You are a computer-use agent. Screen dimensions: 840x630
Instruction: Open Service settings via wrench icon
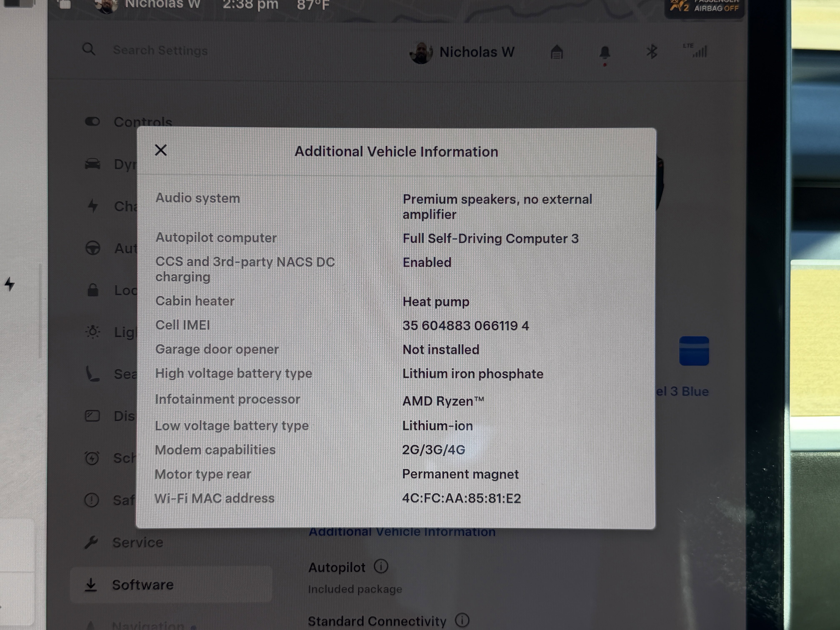92,542
